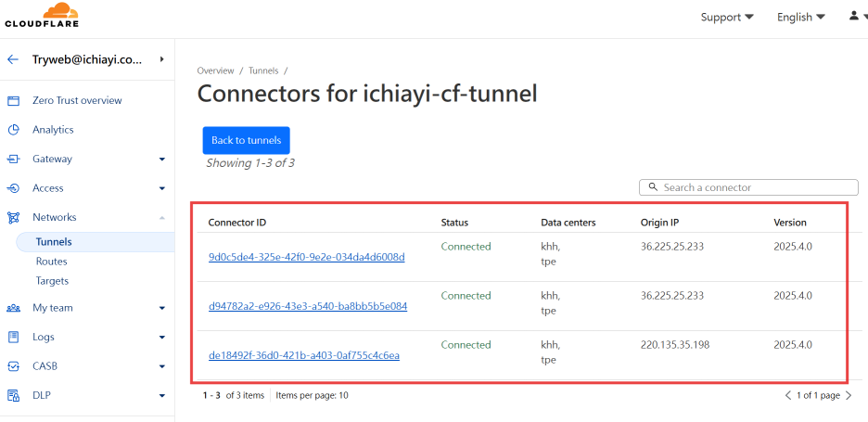Click the Overview breadcrumb link
The height and width of the screenshot is (422, 868).
pyautogui.click(x=216, y=70)
